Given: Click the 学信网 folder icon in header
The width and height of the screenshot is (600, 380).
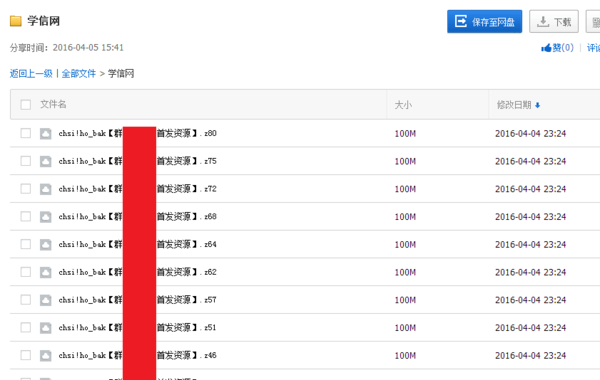Looking at the screenshot, I should [16, 21].
